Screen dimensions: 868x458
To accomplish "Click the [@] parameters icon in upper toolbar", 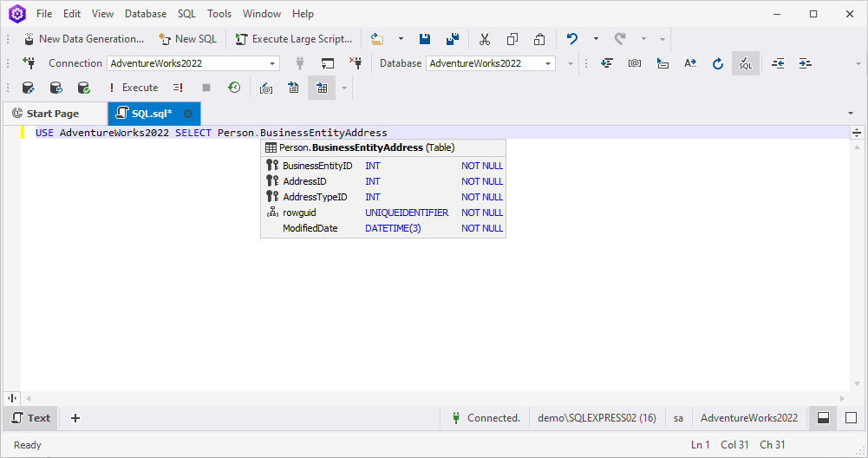I will click(635, 63).
